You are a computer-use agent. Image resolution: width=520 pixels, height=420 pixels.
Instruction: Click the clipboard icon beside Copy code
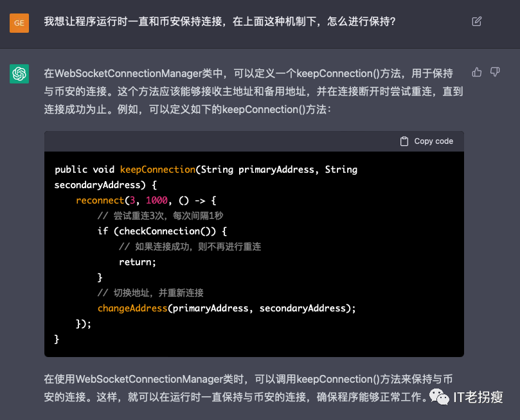click(x=404, y=141)
